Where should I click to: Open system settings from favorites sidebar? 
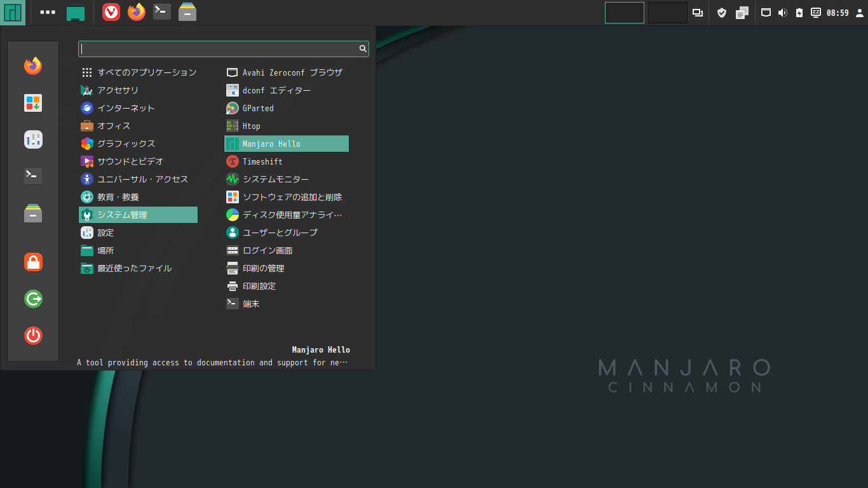point(33,140)
